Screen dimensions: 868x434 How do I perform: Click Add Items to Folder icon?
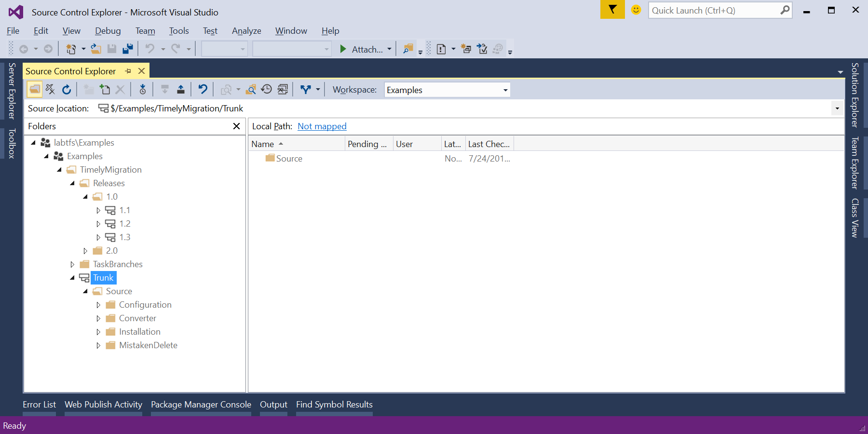tap(105, 89)
